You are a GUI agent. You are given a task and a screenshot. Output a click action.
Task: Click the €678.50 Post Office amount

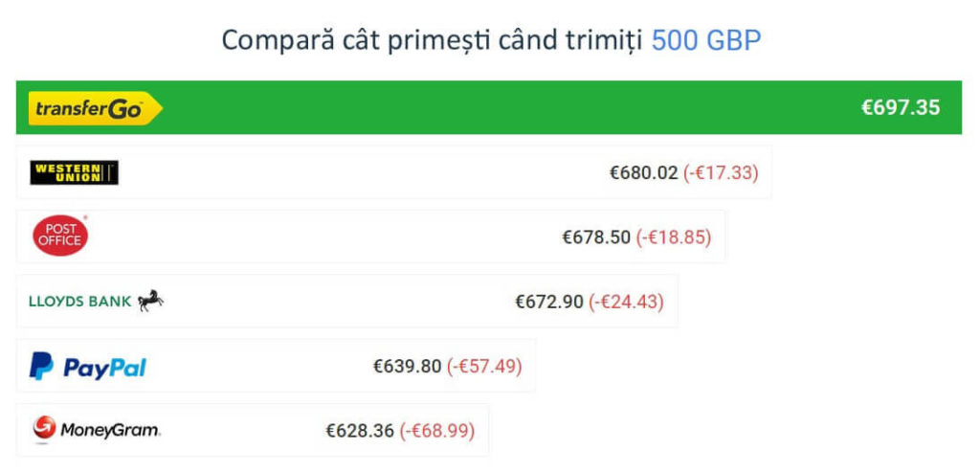click(596, 237)
